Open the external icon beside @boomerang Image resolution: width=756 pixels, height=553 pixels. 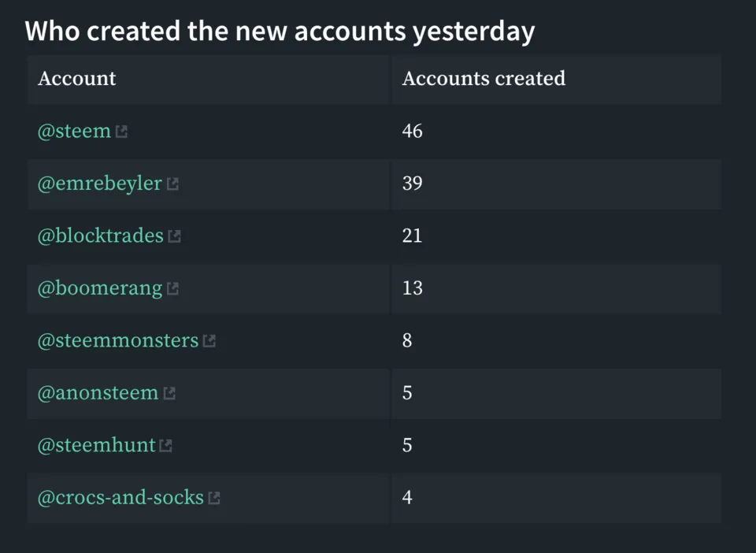click(x=172, y=288)
